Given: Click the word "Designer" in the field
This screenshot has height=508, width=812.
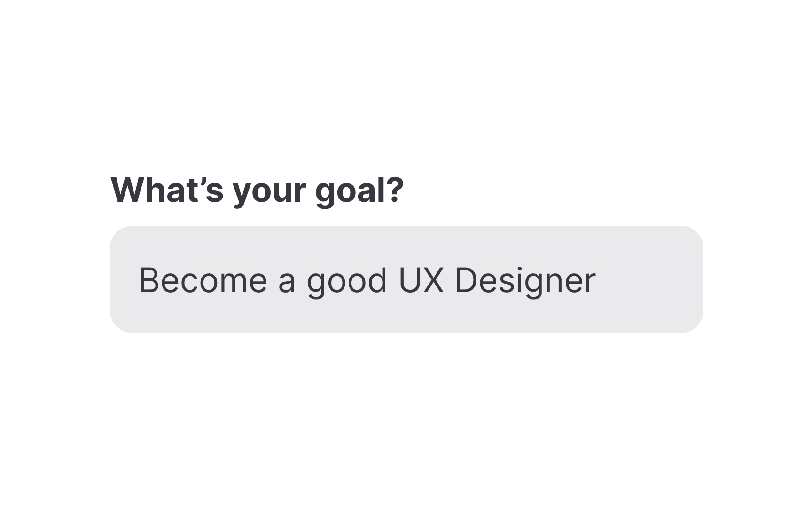Looking at the screenshot, I should (525, 281).
